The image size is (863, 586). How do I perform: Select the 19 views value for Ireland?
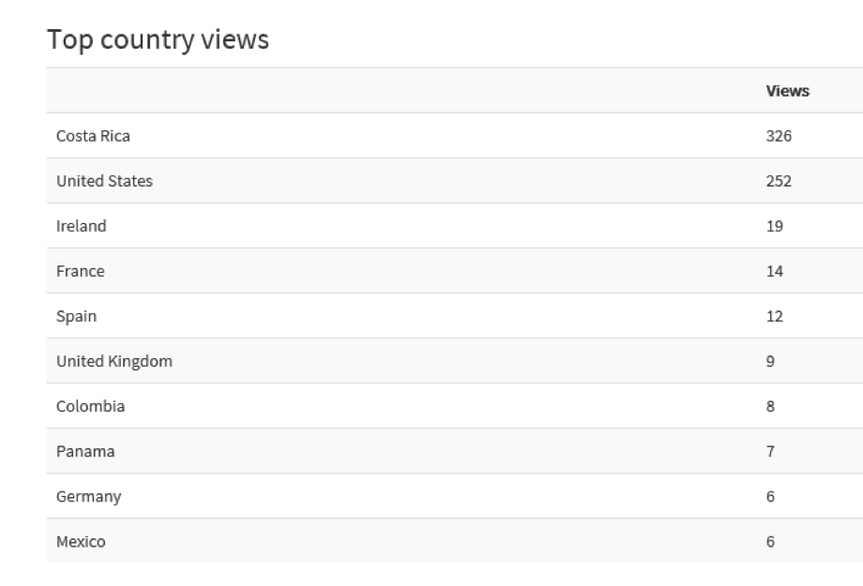[x=774, y=226]
